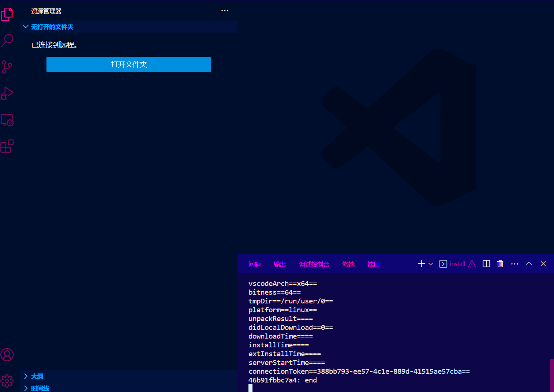Switch to 端口 tab
The height and width of the screenshot is (392, 554).
pos(374,264)
